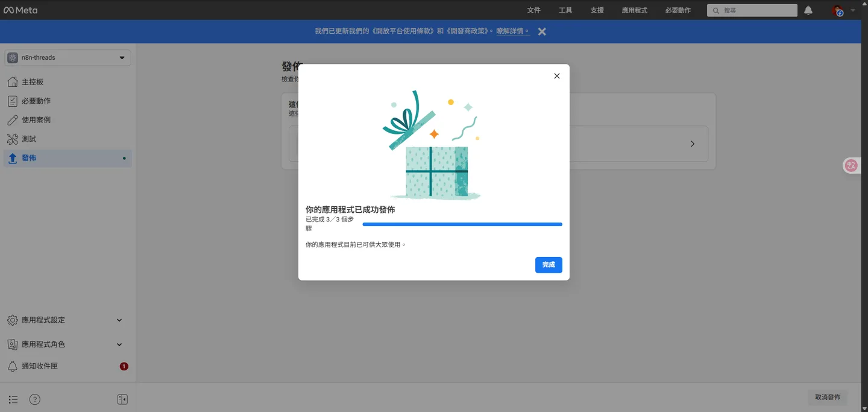Viewport: 868px width, 412px height.
Task: Open the list icon at sidebar bottom
Action: [x=13, y=399]
